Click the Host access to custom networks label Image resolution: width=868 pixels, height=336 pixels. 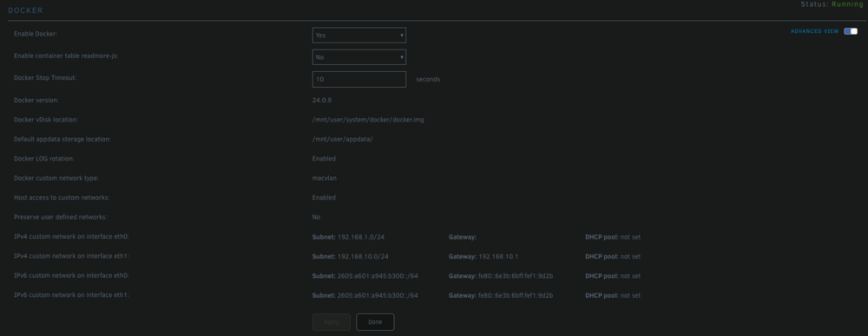(x=62, y=198)
